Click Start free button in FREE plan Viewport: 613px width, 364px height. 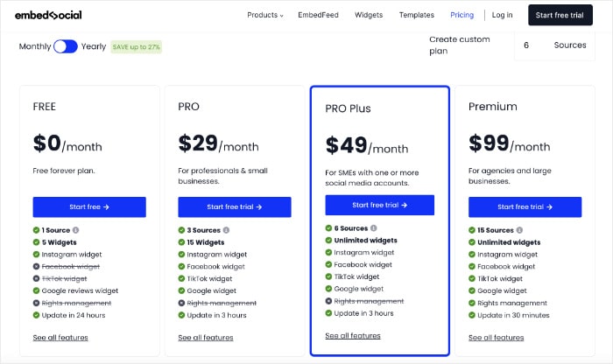tap(89, 207)
